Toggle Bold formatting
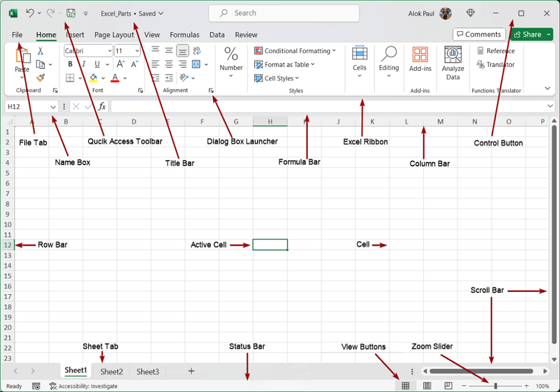The height and width of the screenshot is (392, 560). point(70,64)
